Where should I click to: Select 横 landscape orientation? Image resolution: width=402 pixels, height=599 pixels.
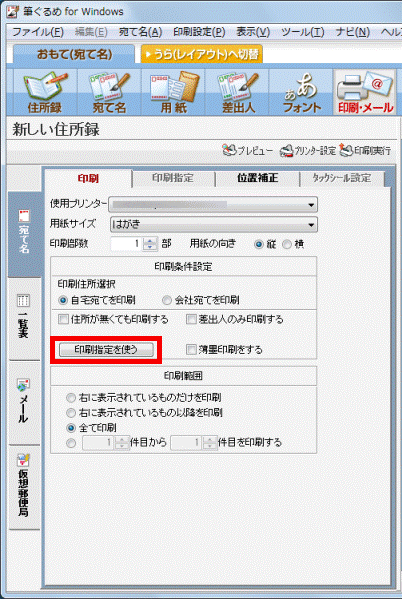287,244
